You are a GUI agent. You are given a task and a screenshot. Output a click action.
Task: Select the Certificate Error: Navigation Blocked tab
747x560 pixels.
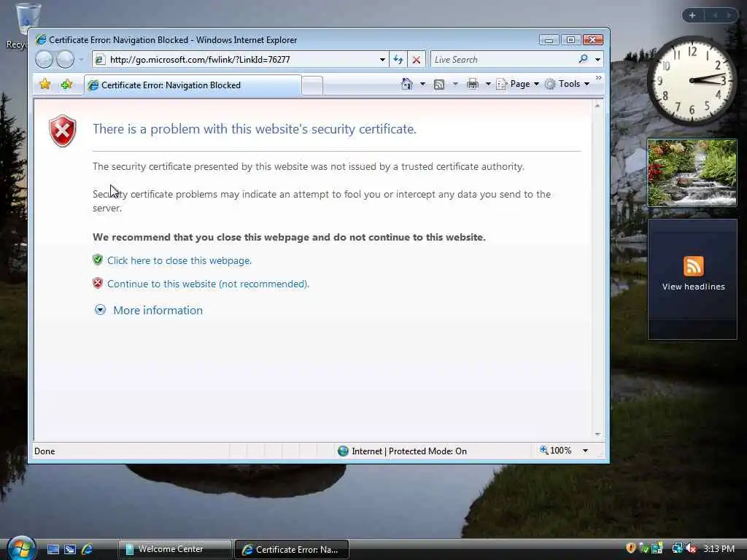tap(193, 85)
